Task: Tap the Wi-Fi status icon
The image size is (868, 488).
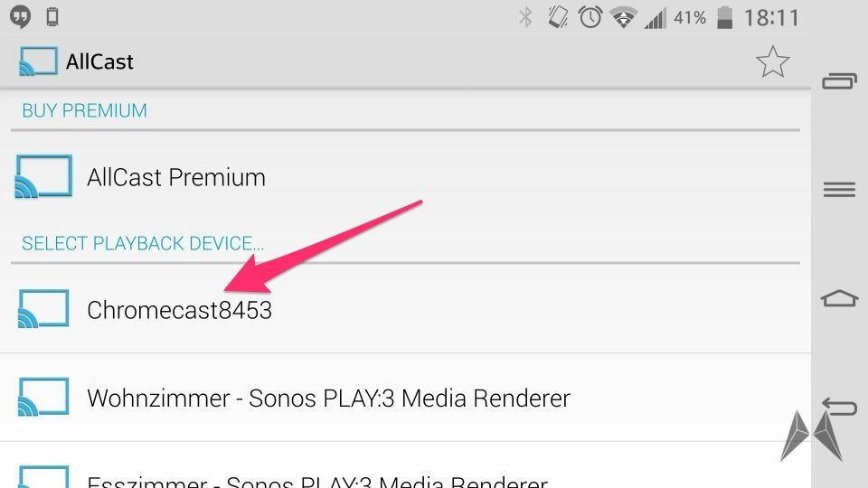Action: click(623, 18)
